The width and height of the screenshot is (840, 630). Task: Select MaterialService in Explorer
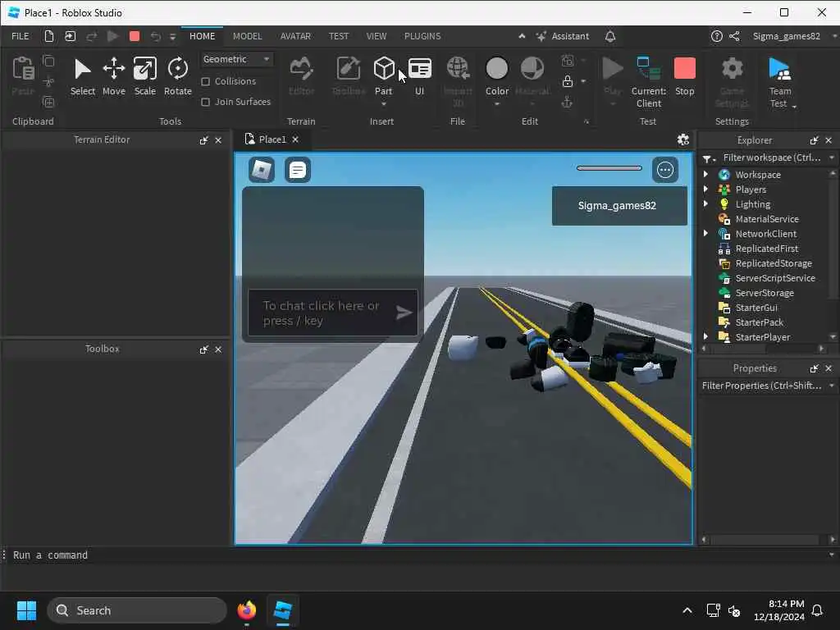767,218
